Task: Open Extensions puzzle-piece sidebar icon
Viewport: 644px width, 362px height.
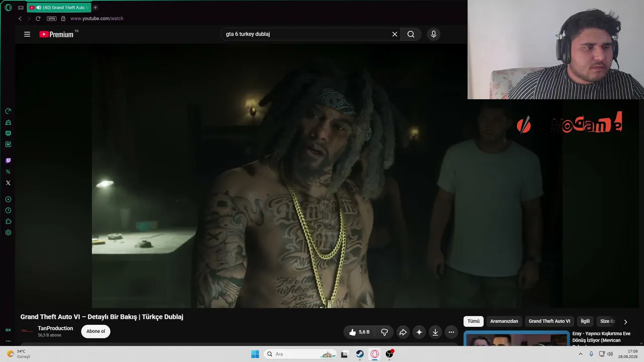Action: click(8, 222)
